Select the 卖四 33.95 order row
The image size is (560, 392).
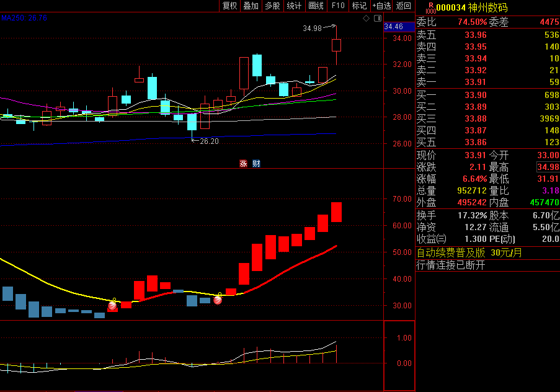[x=487, y=47]
